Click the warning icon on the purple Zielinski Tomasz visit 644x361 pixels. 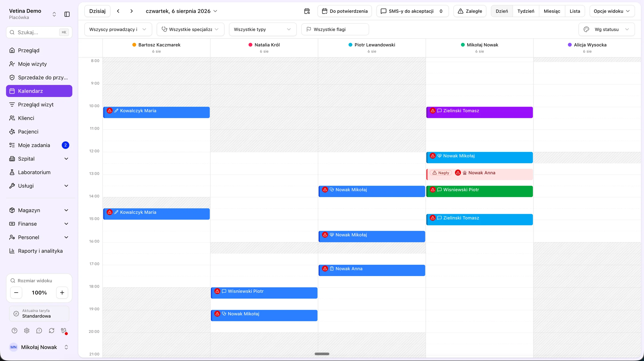[433, 111]
